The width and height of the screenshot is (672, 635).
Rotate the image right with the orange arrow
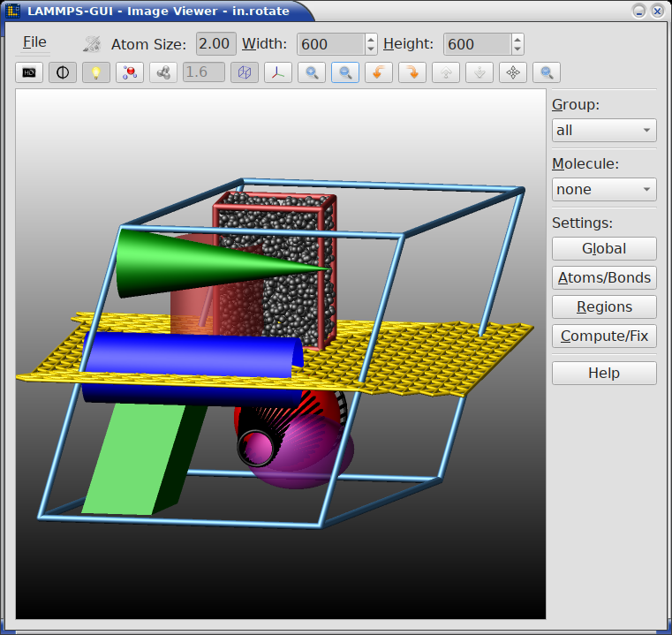(x=412, y=72)
